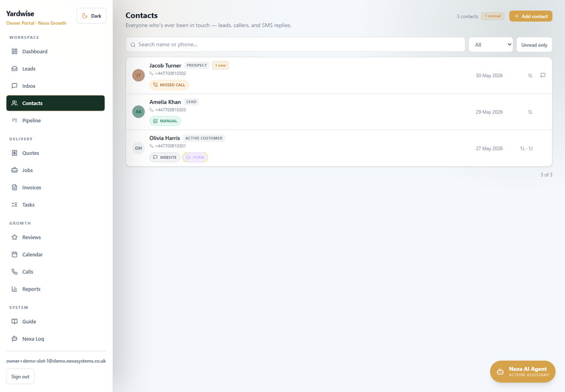This screenshot has width=565, height=392.
Task: Click the Pipeline columns icon
Action: point(15,120)
